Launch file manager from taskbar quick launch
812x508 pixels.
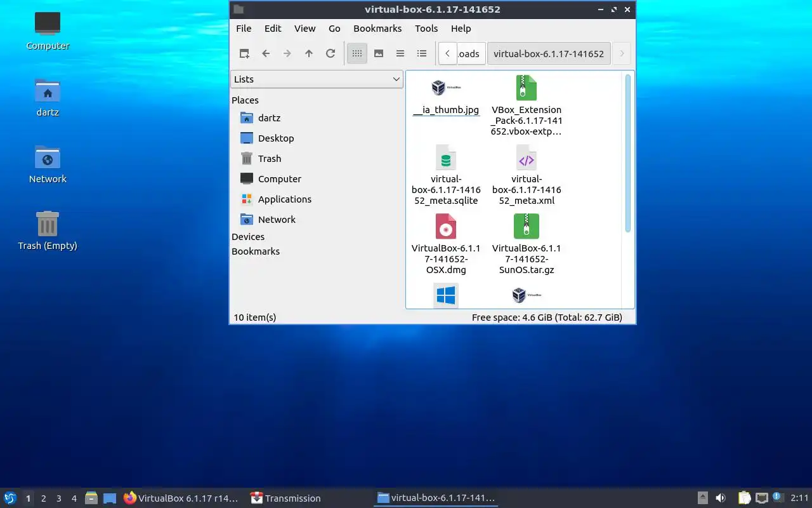(x=91, y=498)
